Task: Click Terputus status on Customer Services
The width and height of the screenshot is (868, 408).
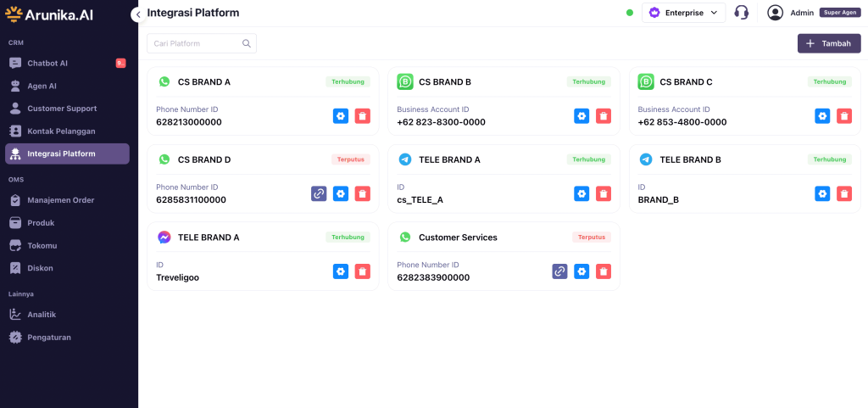Action: pos(592,237)
